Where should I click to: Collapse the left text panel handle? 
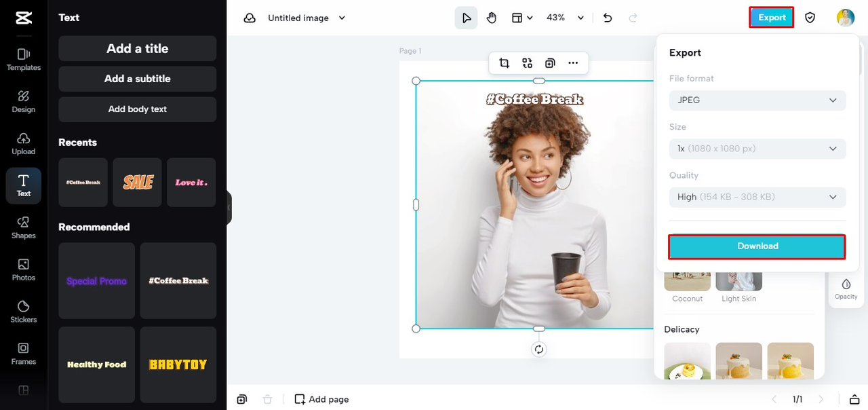pyautogui.click(x=229, y=207)
